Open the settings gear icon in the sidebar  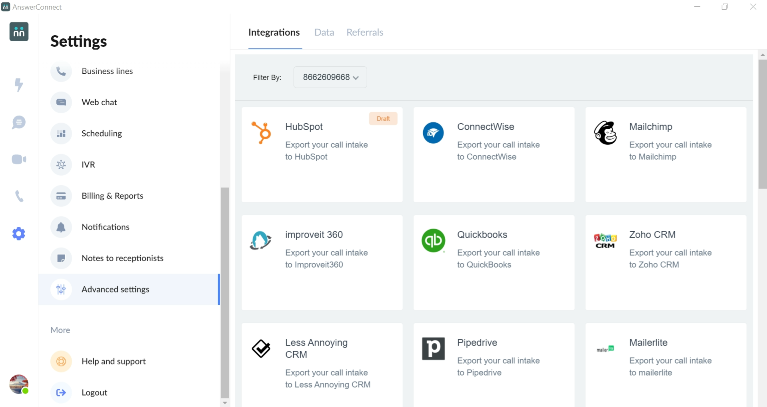[19, 234]
